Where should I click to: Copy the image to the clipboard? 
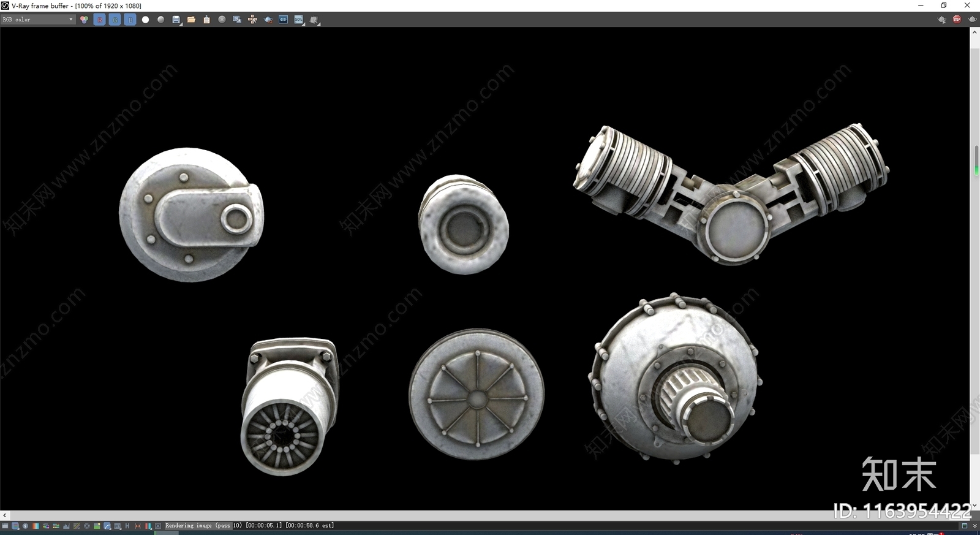(x=206, y=20)
